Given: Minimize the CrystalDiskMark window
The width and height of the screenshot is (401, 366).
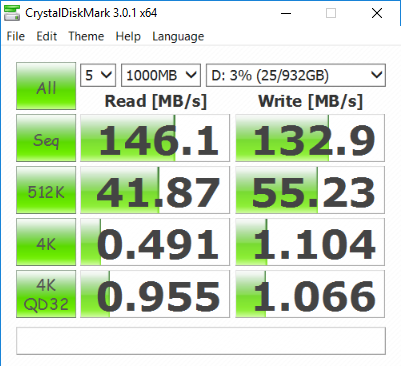Looking at the screenshot, I should click(x=286, y=13).
